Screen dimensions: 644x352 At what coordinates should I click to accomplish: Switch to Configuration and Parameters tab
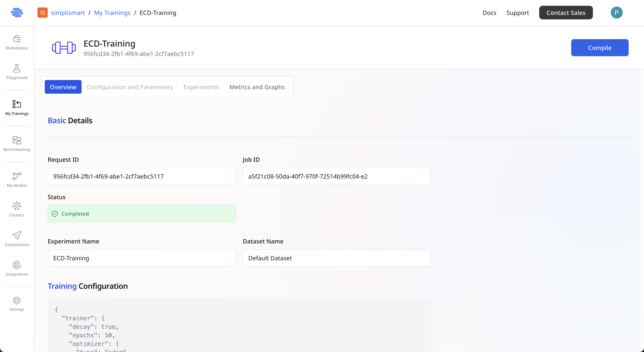click(x=130, y=87)
